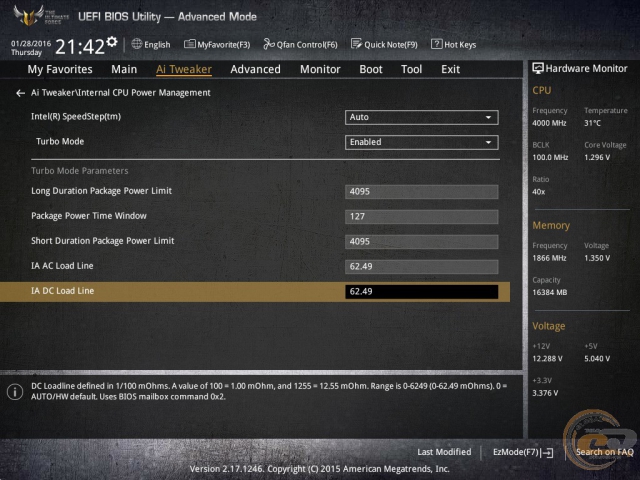Open the Tool tab

point(411,69)
